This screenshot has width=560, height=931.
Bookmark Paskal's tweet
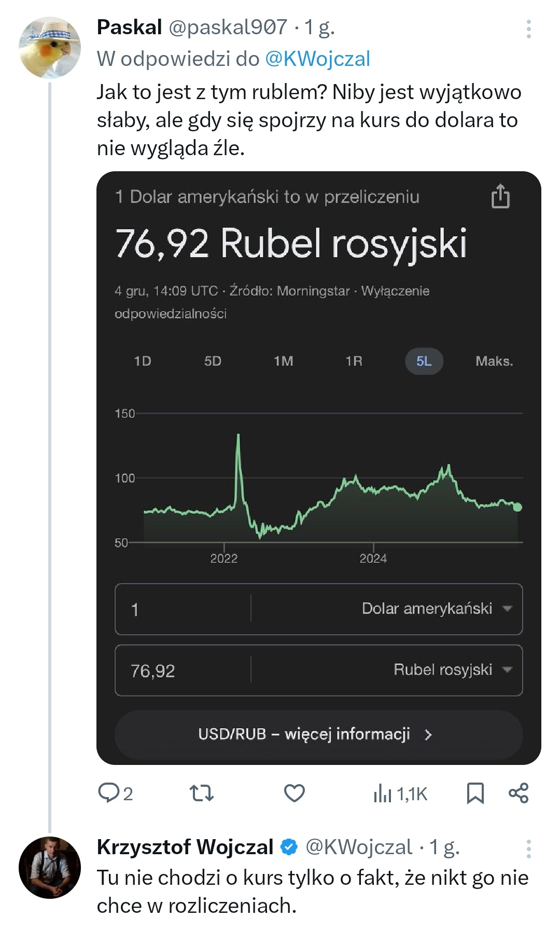[475, 793]
